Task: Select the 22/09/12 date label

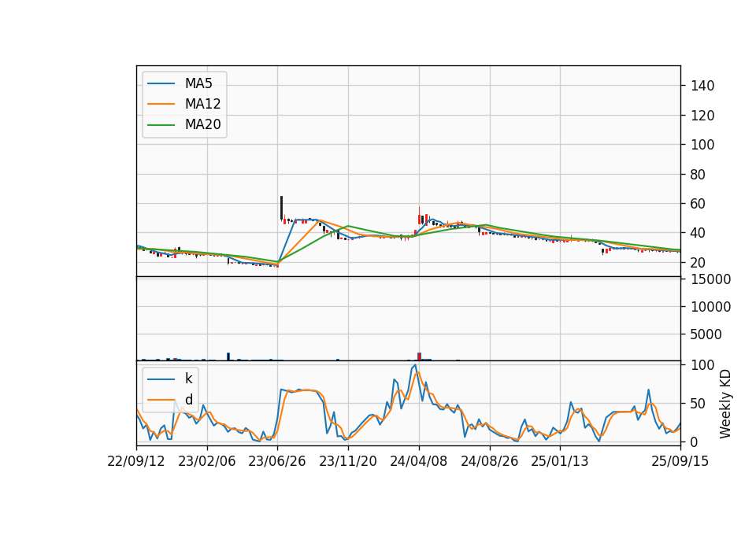Action: click(x=136, y=461)
